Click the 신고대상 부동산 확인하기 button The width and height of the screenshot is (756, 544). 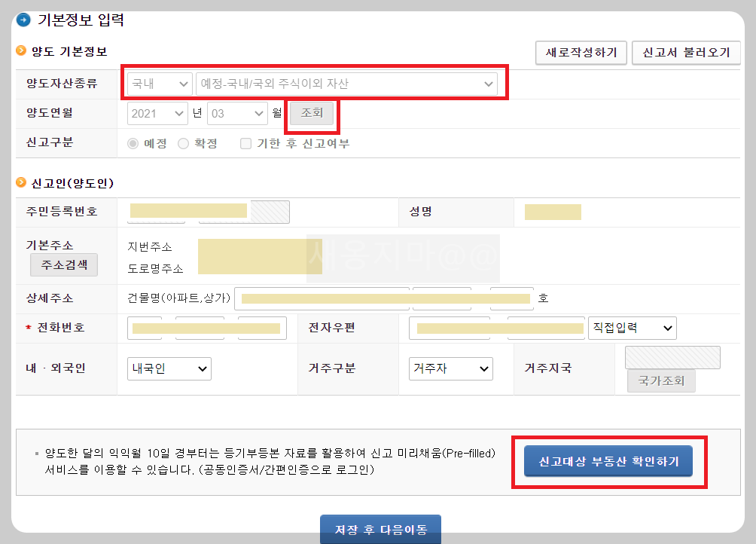(610, 462)
